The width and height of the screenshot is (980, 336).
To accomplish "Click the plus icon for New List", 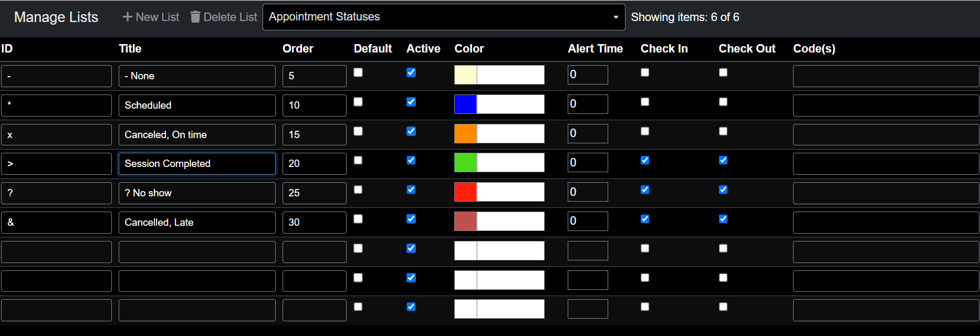I will point(127,17).
